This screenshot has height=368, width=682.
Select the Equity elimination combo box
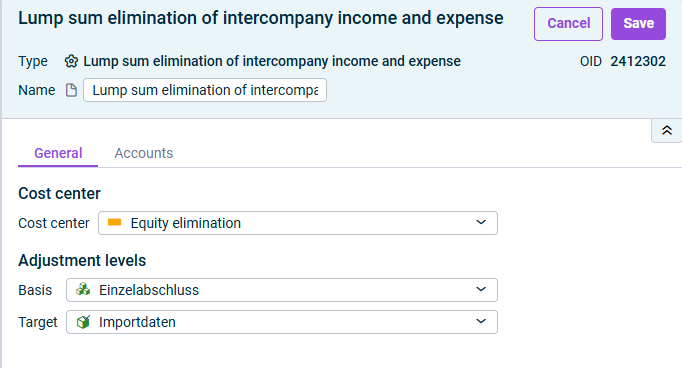click(x=298, y=223)
